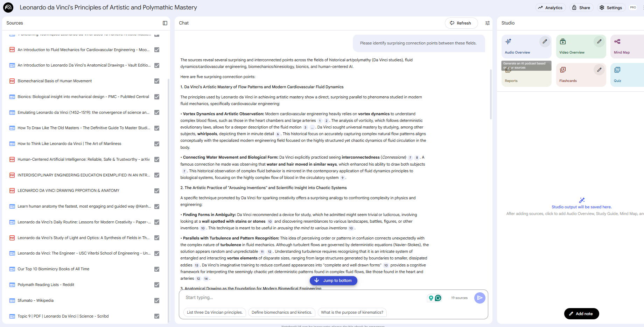Ask 'What is the purpose of kinematics?'
This screenshot has height=327, width=644.
pyautogui.click(x=352, y=312)
